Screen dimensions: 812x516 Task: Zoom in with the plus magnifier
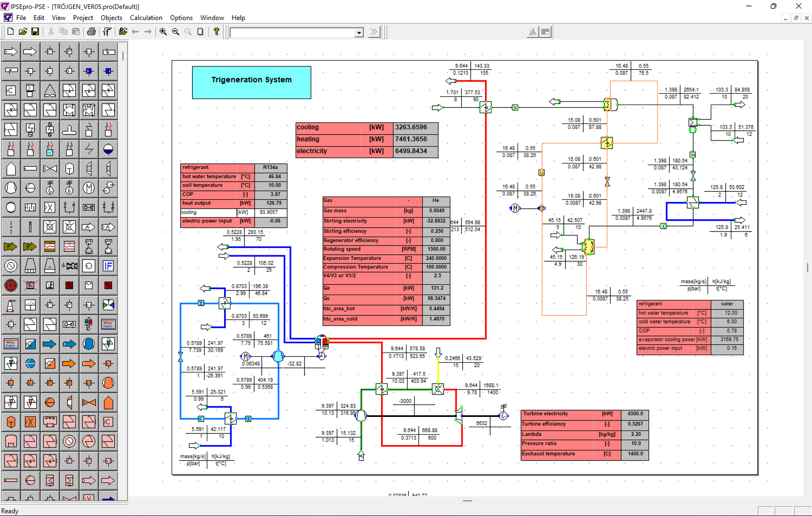(x=163, y=32)
